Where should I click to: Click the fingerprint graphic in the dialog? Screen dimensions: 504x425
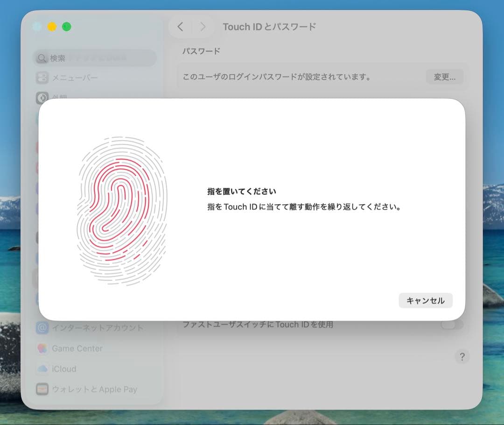click(x=121, y=211)
